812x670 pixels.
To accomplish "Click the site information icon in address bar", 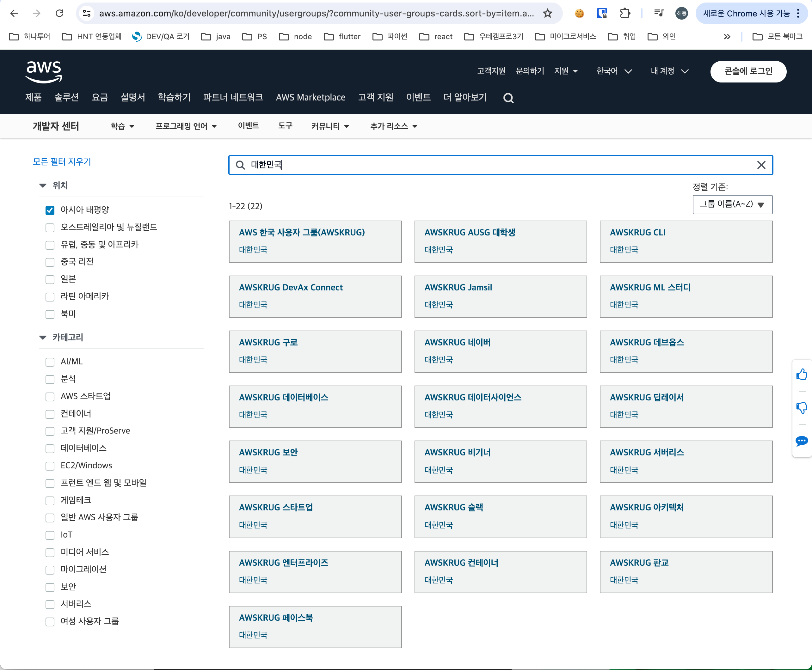I will tap(87, 14).
